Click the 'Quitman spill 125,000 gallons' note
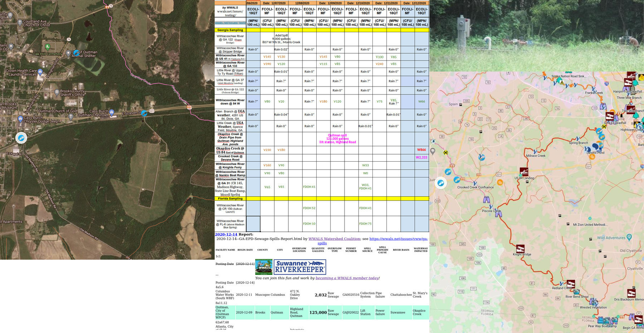Image resolution: width=644 pixels, height=333 pixels. tap(337, 139)
